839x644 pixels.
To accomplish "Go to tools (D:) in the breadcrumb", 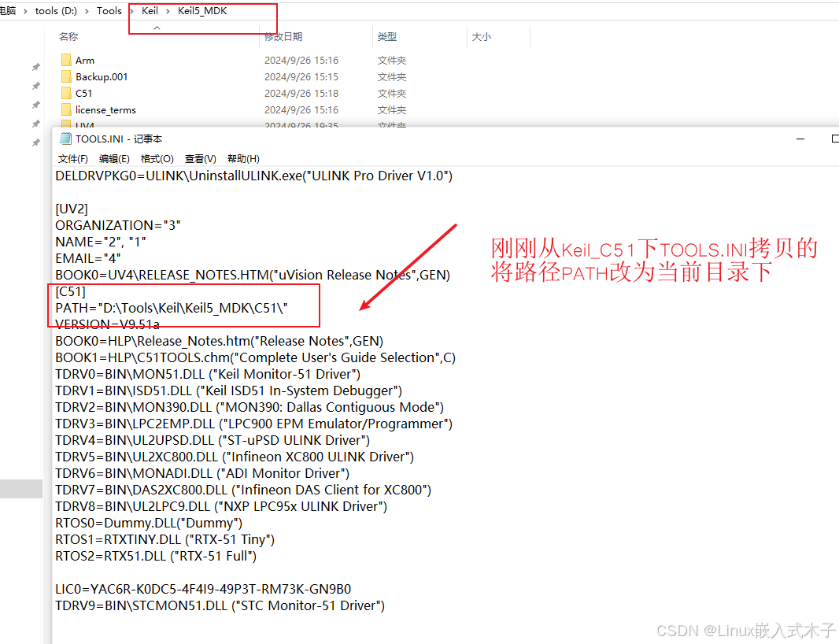I will [57, 11].
